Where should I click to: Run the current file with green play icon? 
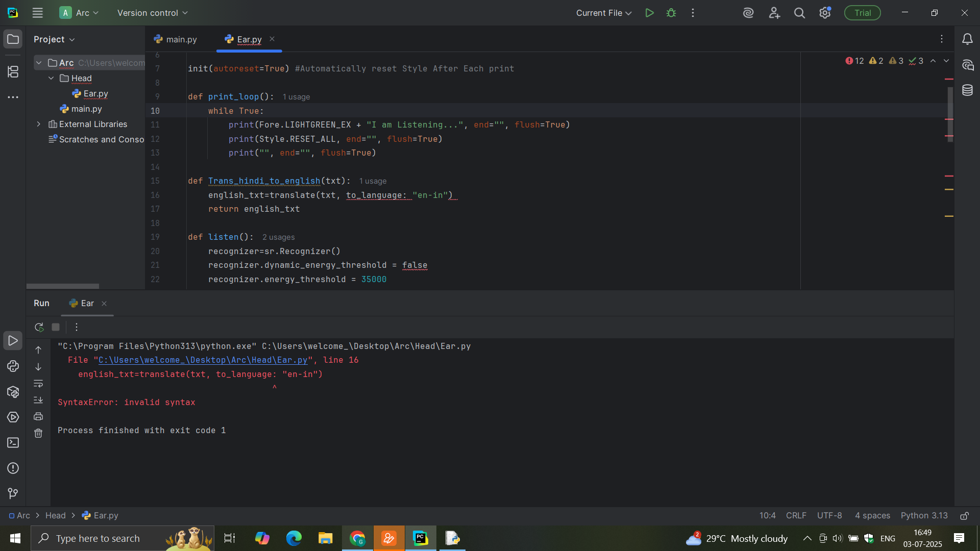click(649, 13)
